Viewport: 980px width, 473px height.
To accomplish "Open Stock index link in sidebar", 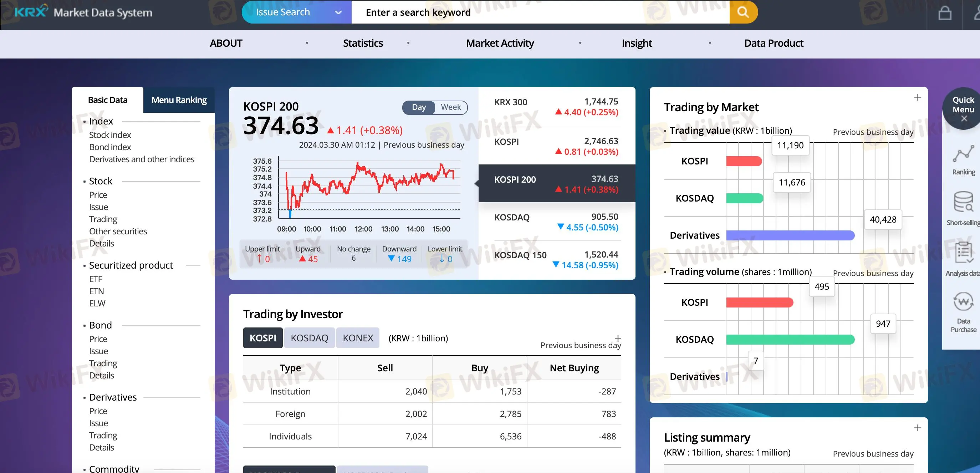I will pos(110,135).
